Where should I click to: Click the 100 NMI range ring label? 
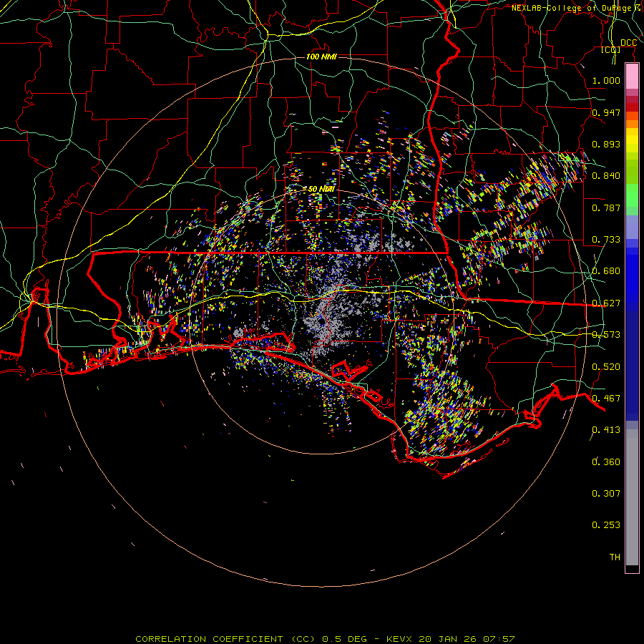[321, 57]
